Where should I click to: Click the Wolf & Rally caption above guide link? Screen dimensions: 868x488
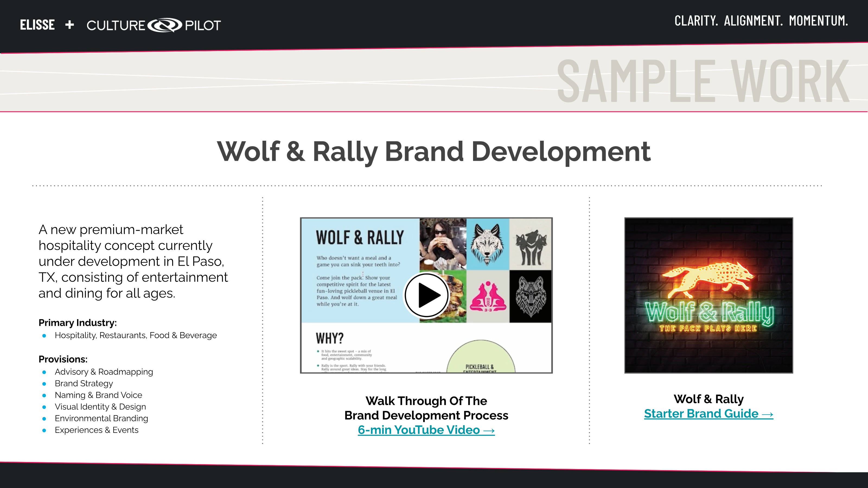pos(709,399)
